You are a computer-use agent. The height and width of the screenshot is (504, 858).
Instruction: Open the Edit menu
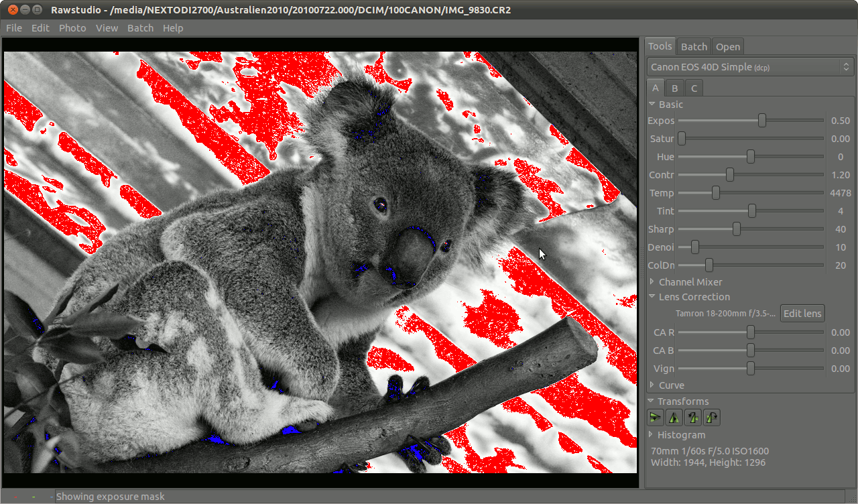(x=40, y=28)
